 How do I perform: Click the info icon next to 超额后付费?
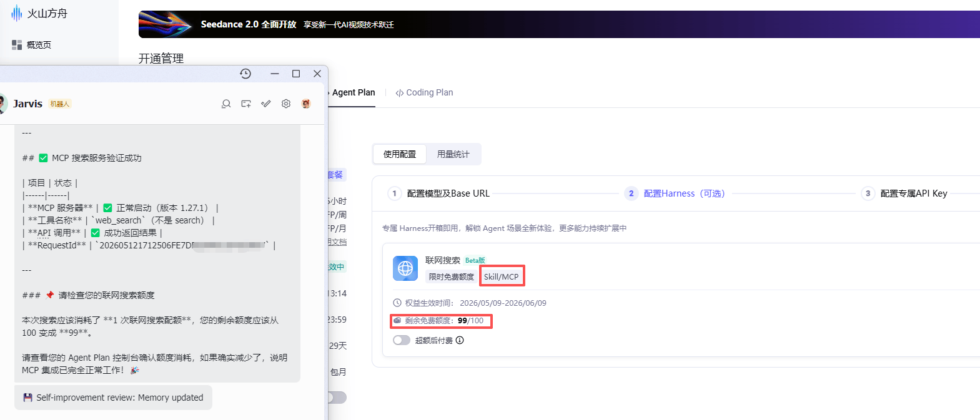click(x=460, y=340)
